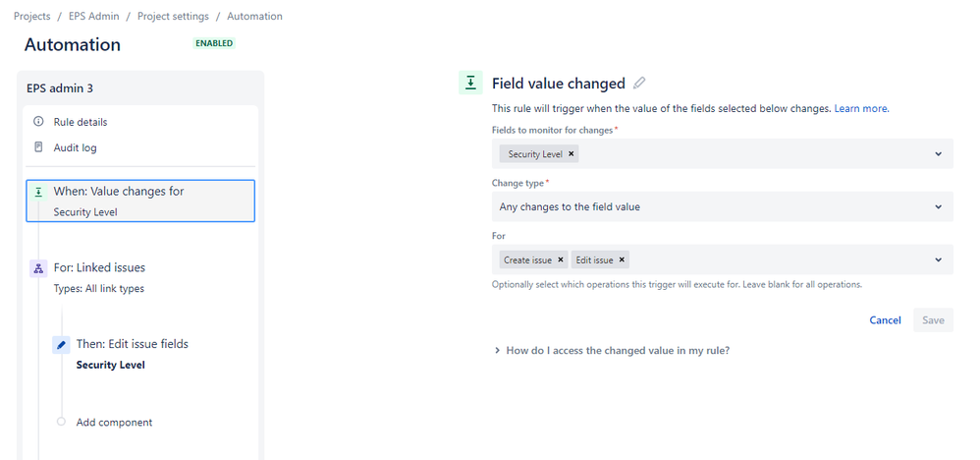The image size is (980, 460).
Task: Click the blue pencil Edit issue fields icon
Action: point(61,345)
